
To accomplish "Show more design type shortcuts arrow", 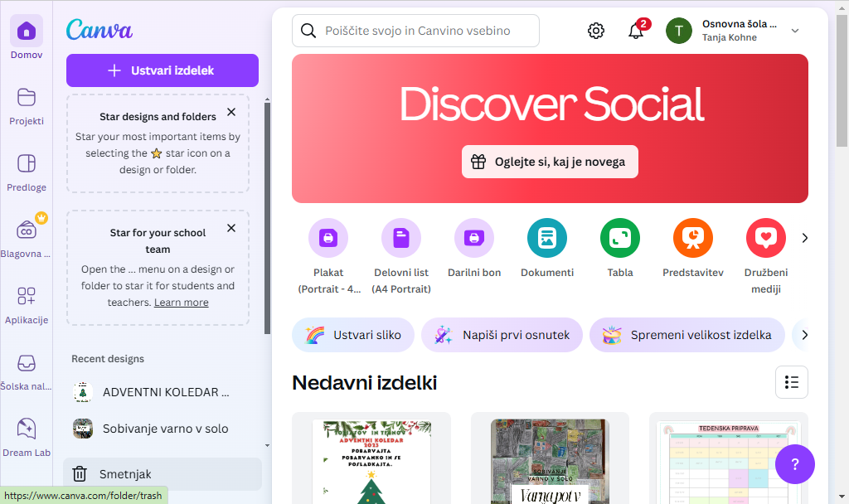I will 804,238.
